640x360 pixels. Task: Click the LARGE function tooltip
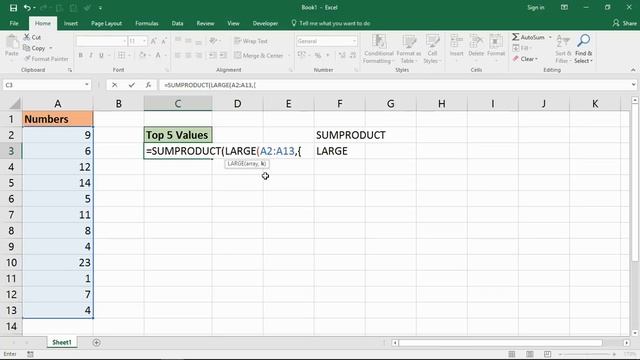(x=247, y=164)
